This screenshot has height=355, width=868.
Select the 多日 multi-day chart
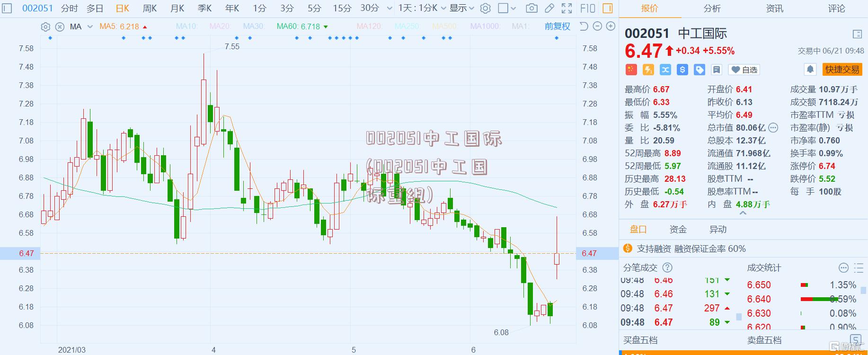95,8
